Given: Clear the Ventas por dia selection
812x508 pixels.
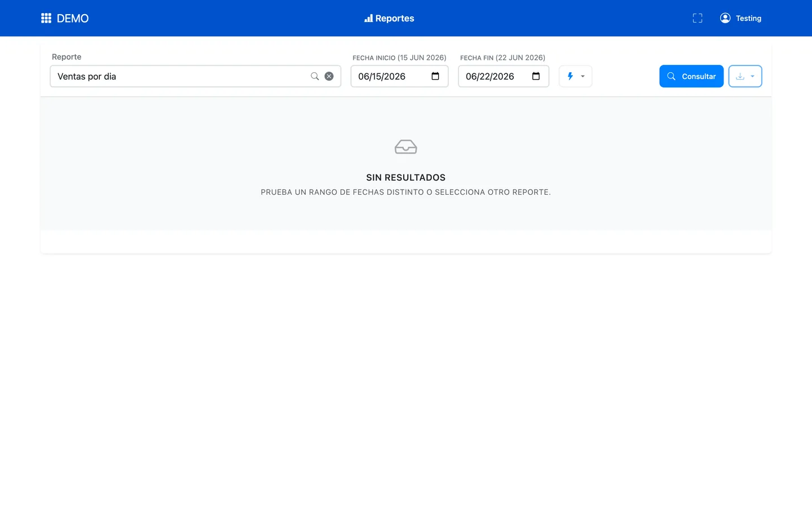Looking at the screenshot, I should 329,76.
